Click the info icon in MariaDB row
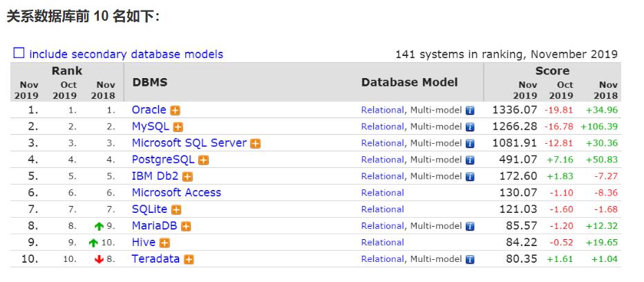The height and width of the screenshot is (282, 644). [x=470, y=226]
